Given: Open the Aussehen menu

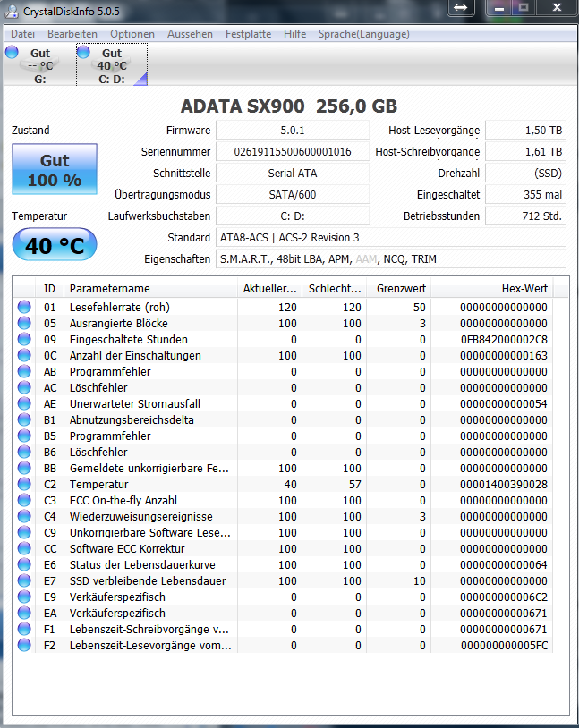Looking at the screenshot, I should tap(190, 34).
